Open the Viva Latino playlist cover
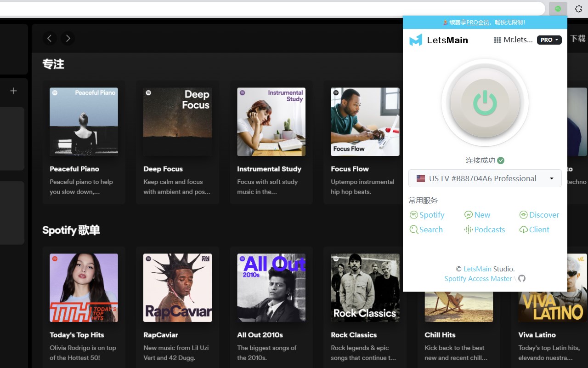The width and height of the screenshot is (588, 368). tap(553, 288)
